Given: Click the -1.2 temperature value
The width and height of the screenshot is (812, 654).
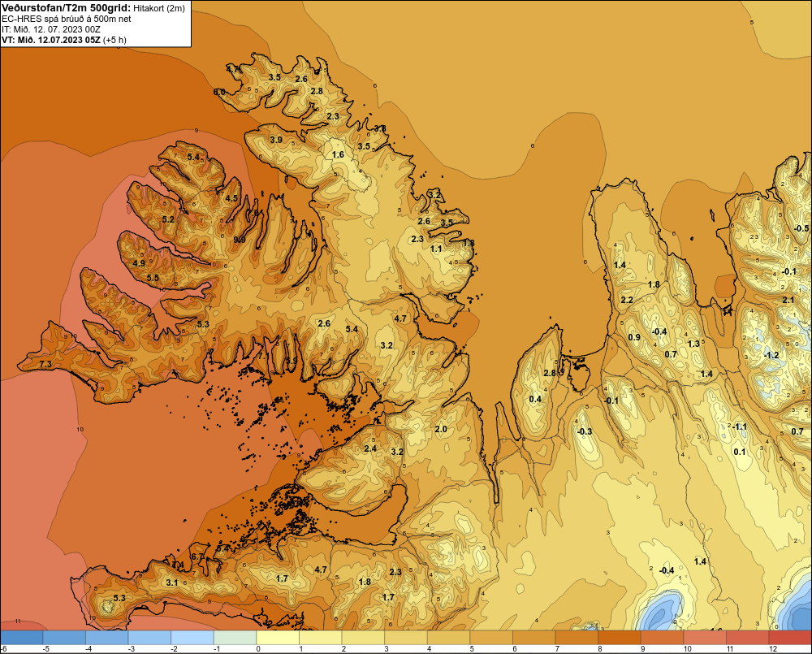Looking at the screenshot, I should (771, 356).
